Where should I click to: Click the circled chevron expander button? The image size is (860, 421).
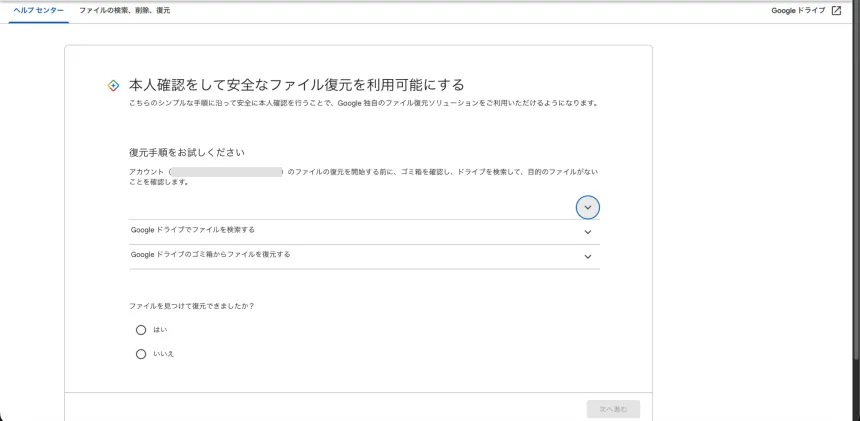coord(587,208)
